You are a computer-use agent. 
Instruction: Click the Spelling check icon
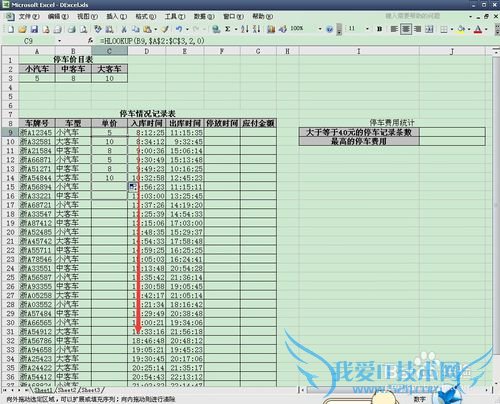click(98, 29)
